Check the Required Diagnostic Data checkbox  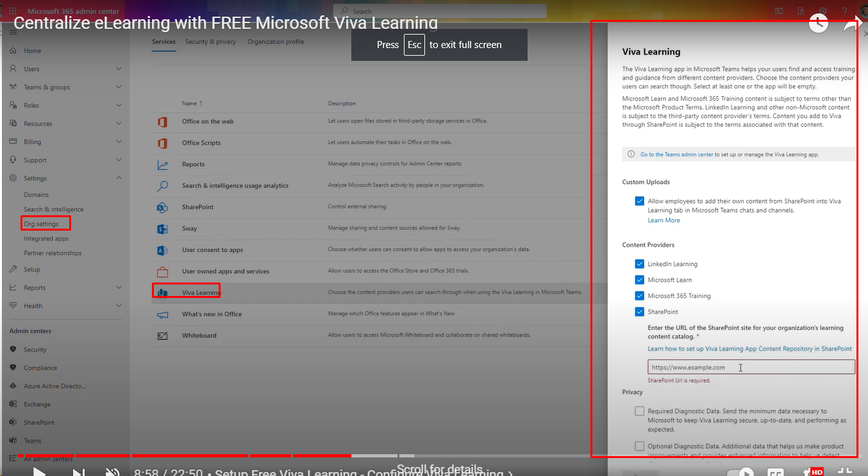639,411
